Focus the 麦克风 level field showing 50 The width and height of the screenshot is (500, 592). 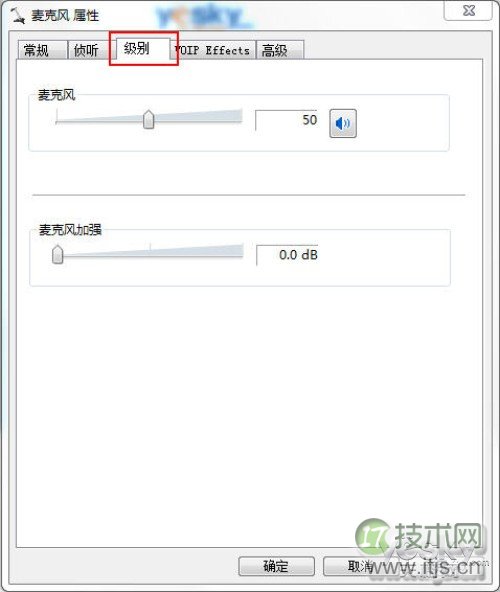(x=287, y=120)
